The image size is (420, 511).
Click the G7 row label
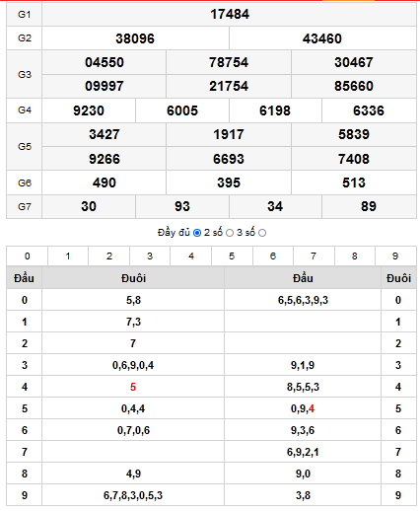coord(25,206)
